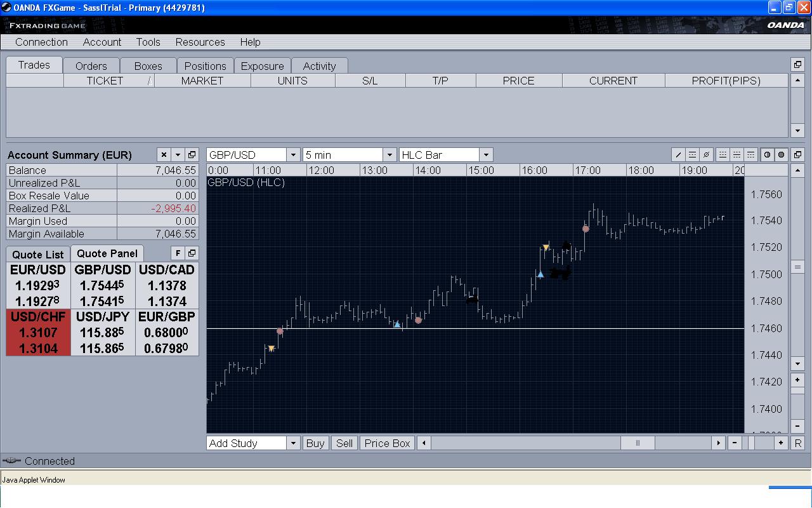Viewport: 812px width, 508px height.
Task: Switch to the Exposure tab
Action: coord(263,66)
